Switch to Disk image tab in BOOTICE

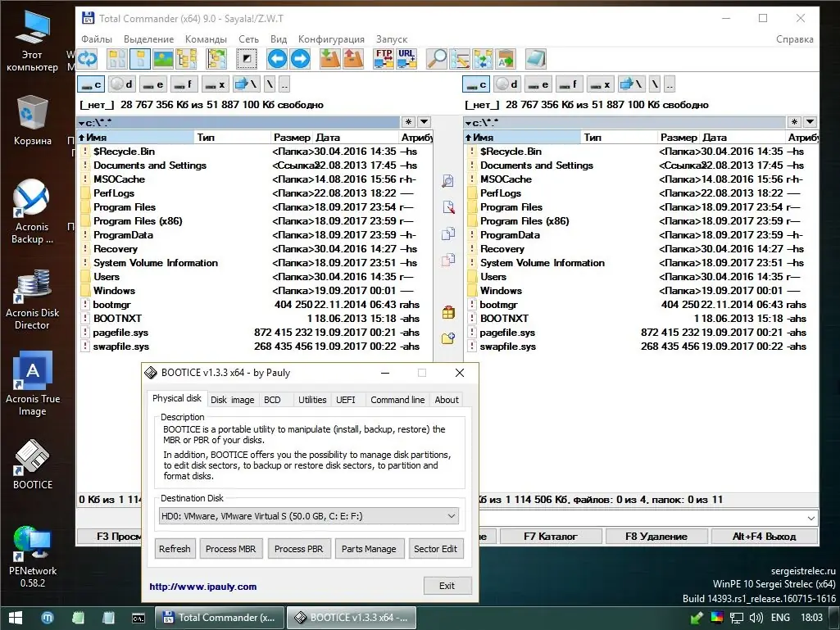coord(233,400)
